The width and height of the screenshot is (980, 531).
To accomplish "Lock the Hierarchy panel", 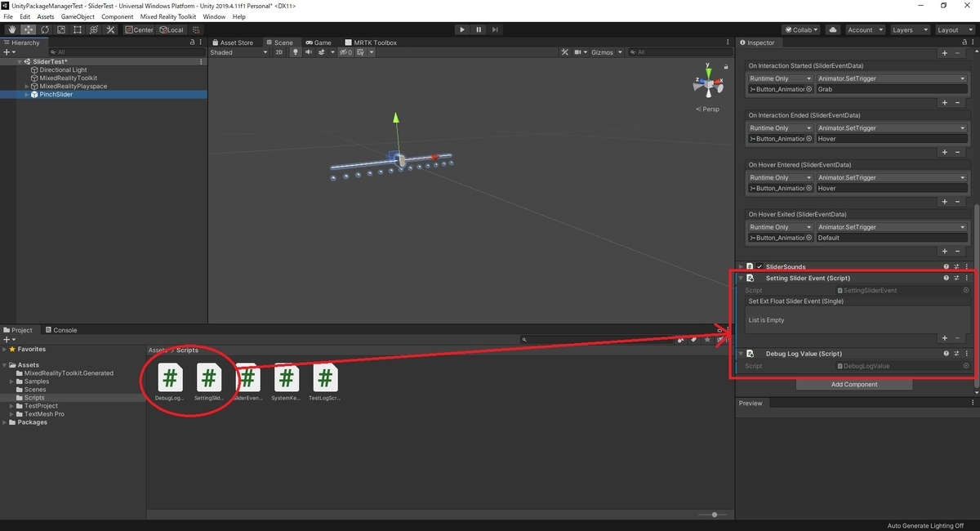I will coord(192,42).
